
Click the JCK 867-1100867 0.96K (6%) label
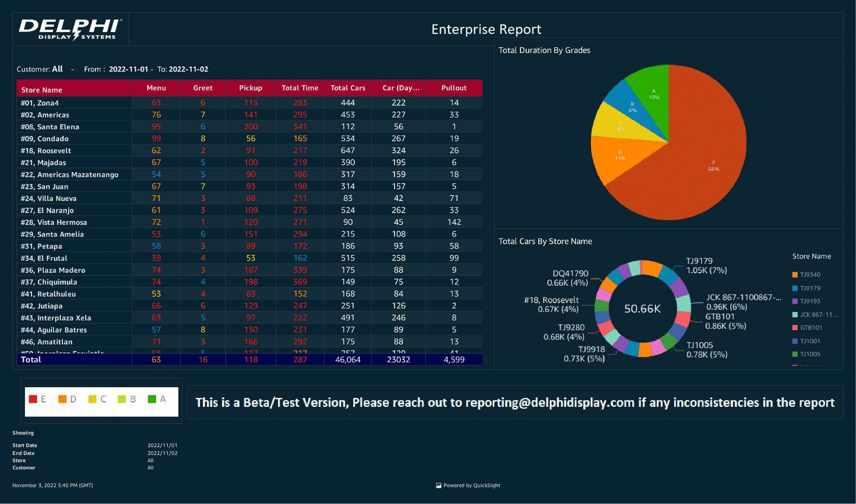click(744, 302)
